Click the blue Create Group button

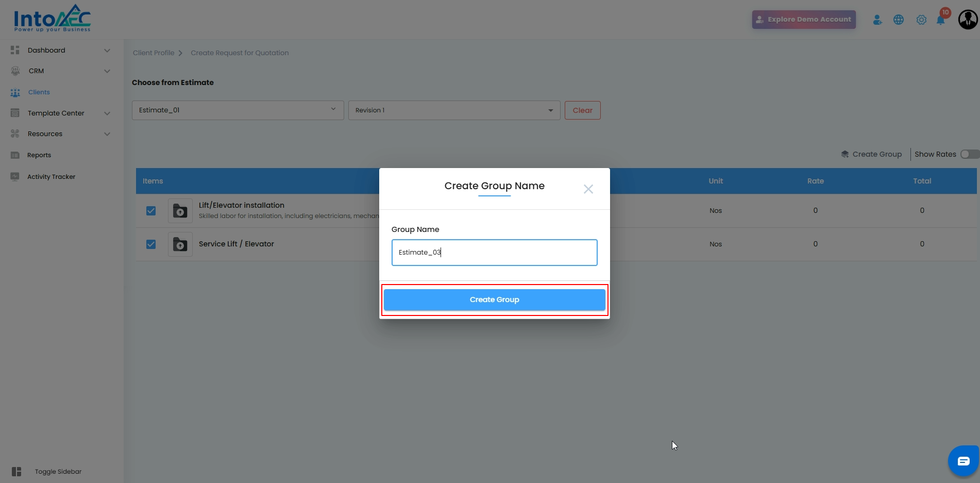494,299
